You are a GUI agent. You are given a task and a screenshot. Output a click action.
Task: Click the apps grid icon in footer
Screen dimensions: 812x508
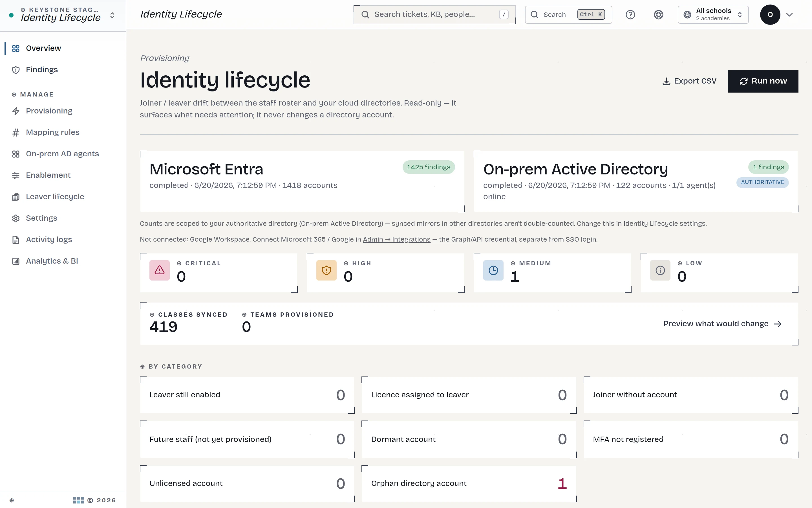click(x=78, y=500)
